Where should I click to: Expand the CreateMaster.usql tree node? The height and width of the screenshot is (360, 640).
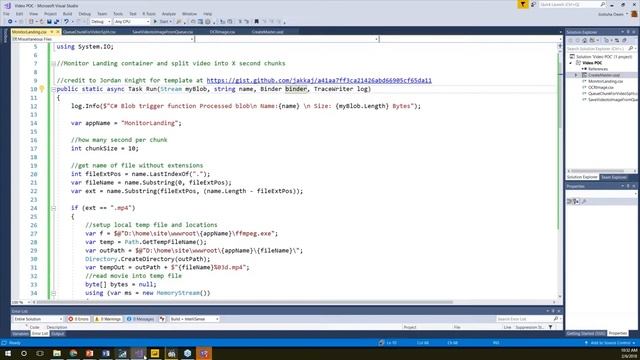point(576,75)
